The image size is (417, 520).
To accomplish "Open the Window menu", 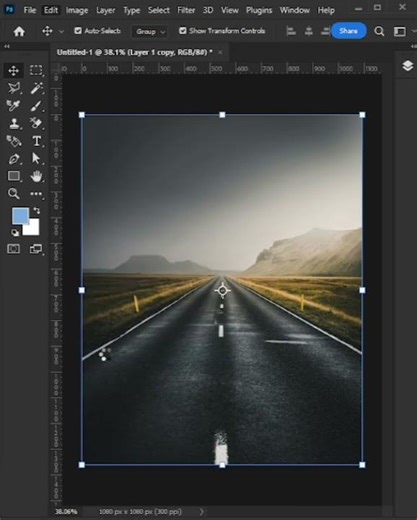I will [x=295, y=10].
